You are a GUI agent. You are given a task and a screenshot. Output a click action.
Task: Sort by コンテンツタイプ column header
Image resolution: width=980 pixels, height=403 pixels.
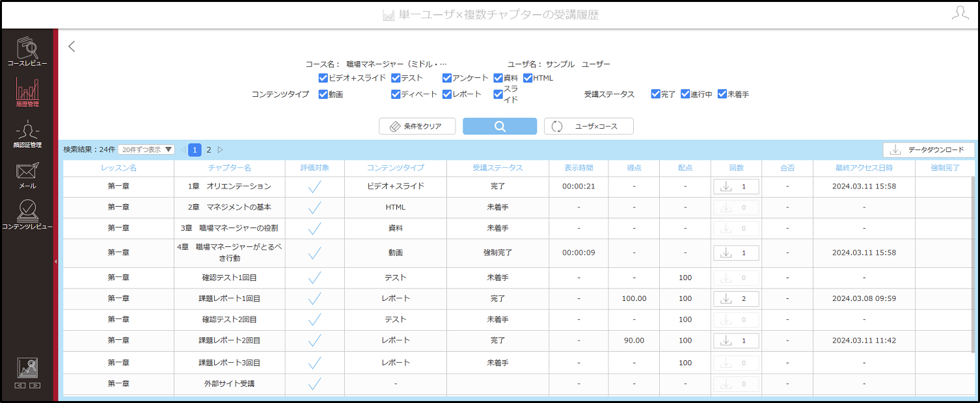(x=396, y=168)
